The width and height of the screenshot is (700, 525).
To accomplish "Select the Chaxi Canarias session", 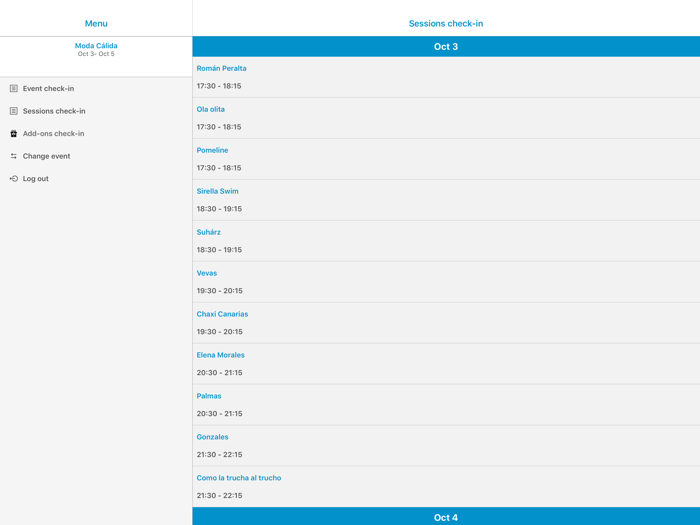I will coord(446,323).
